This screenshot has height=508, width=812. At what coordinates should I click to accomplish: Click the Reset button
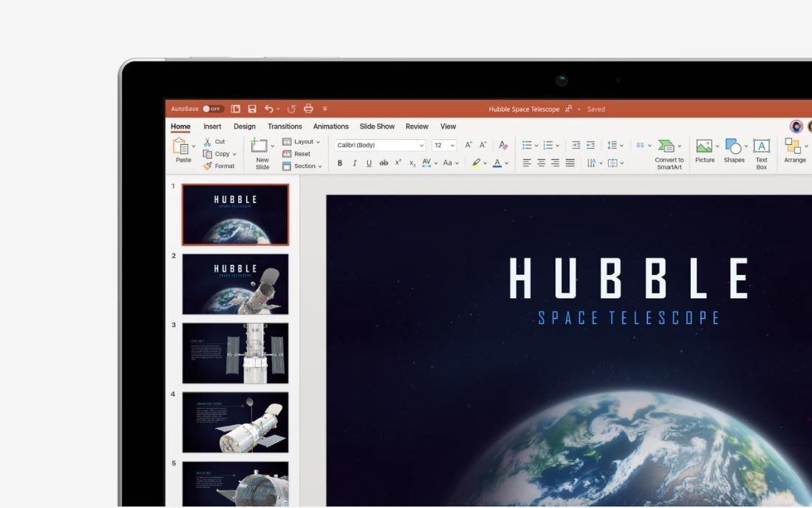pos(296,154)
